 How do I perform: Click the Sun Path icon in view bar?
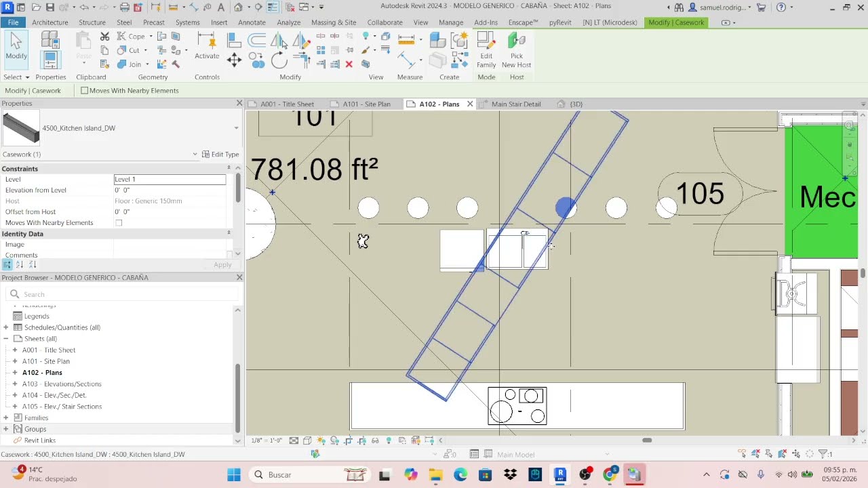(x=321, y=441)
